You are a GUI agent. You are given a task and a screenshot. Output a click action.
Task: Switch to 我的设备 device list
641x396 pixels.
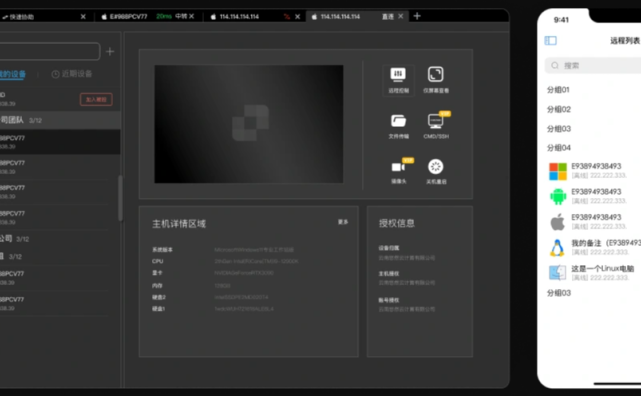pyautogui.click(x=13, y=74)
